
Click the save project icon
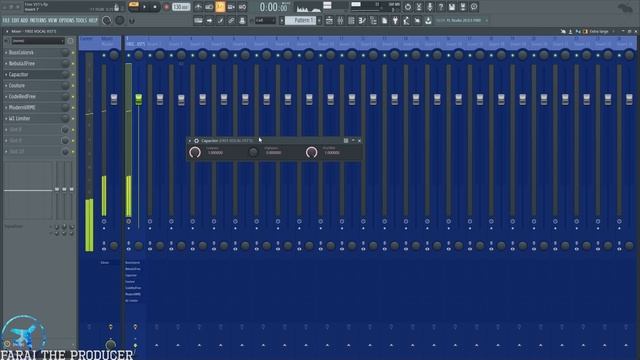coord(451,7)
